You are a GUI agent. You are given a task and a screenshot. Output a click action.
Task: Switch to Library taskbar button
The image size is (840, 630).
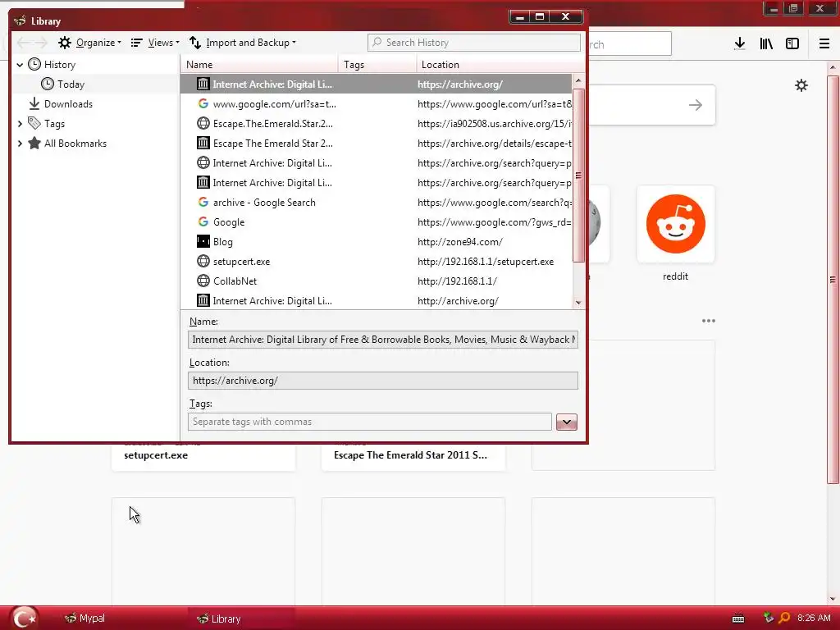coord(218,619)
